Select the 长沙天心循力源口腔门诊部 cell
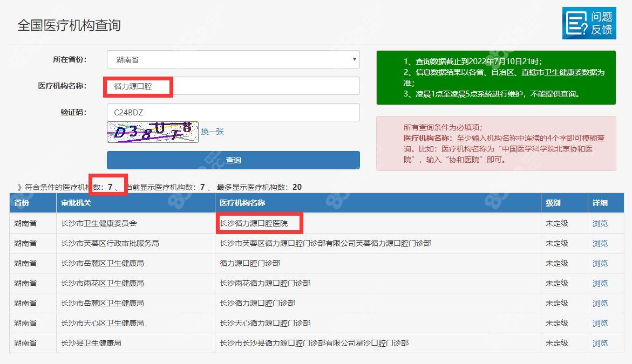The width and height of the screenshot is (632, 364). pos(378,324)
